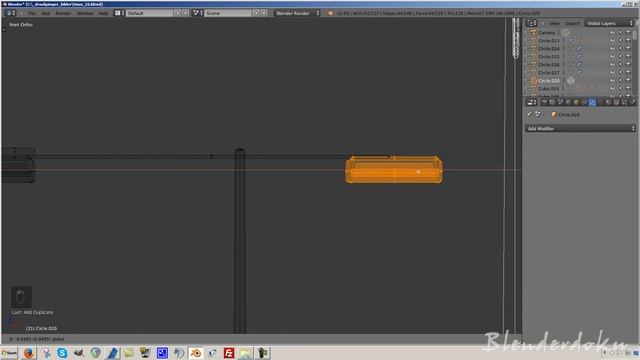
Task: Click the Circle.020 object icon in breadcrumb
Action: tap(554, 115)
